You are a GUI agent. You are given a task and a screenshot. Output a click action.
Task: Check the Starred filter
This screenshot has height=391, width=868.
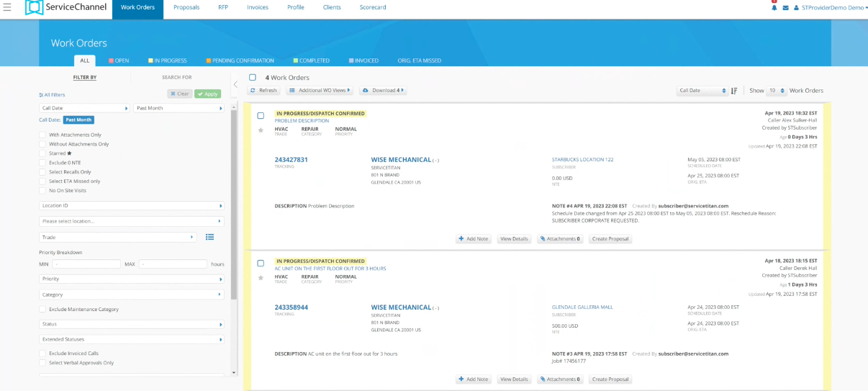[x=42, y=153]
